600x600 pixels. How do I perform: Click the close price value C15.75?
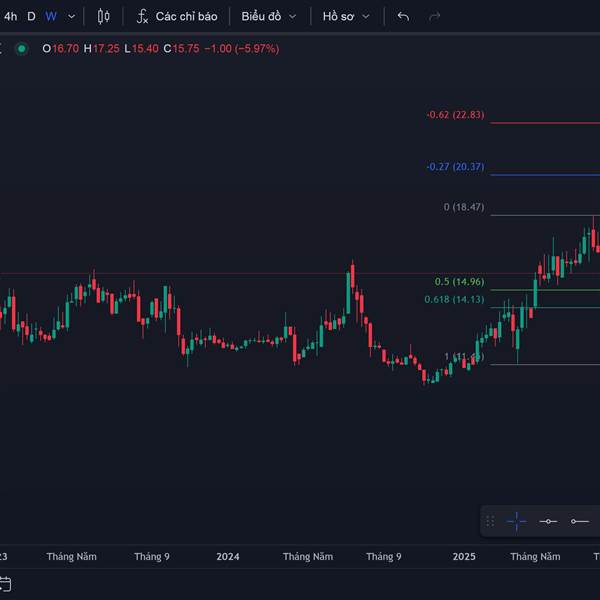(x=181, y=49)
